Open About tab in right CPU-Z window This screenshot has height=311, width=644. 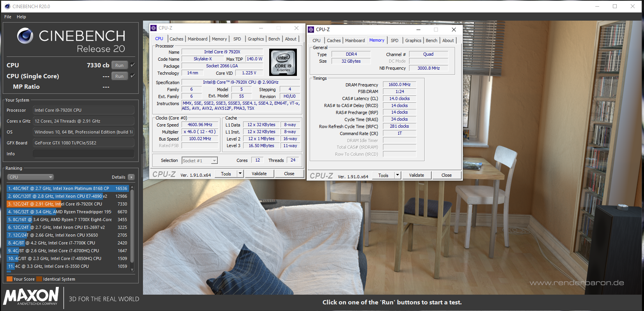pos(448,40)
